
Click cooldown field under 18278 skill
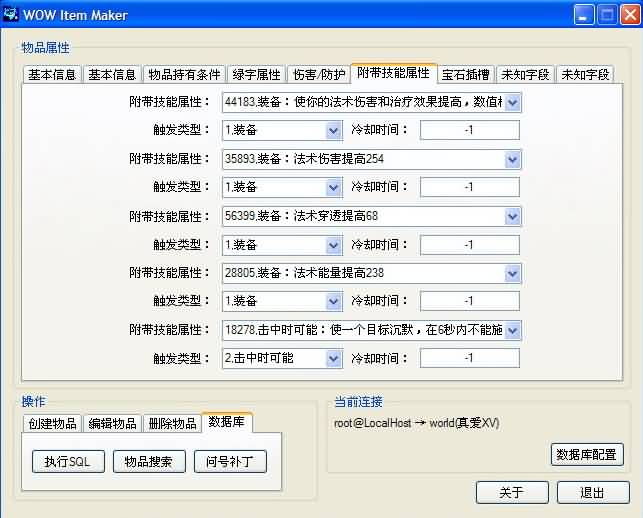[470, 358]
